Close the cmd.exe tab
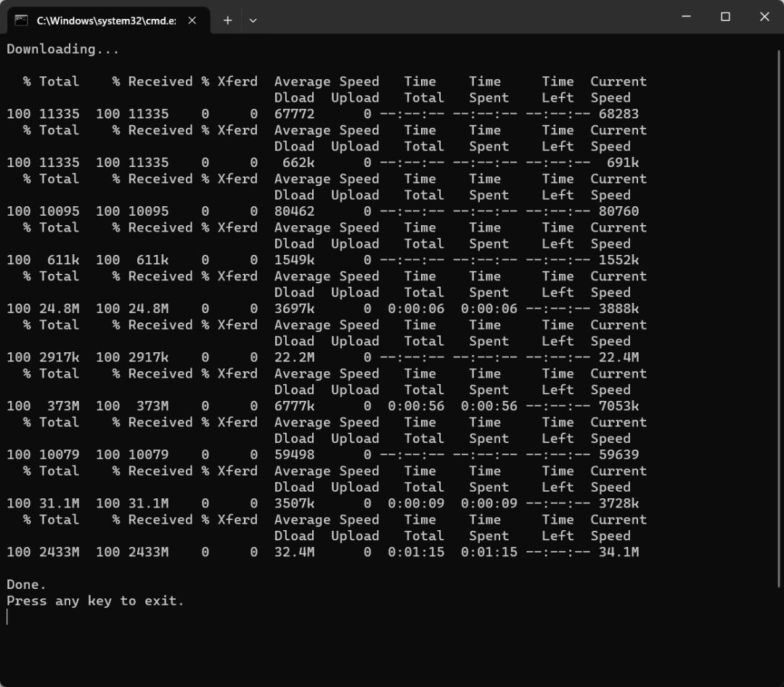Screen dimensions: 784x687 coord(192,20)
